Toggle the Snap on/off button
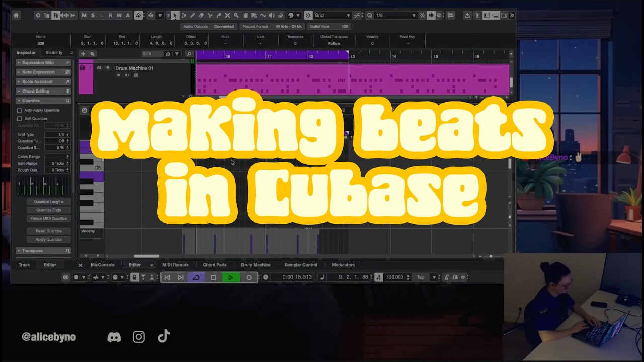 tap(308, 15)
